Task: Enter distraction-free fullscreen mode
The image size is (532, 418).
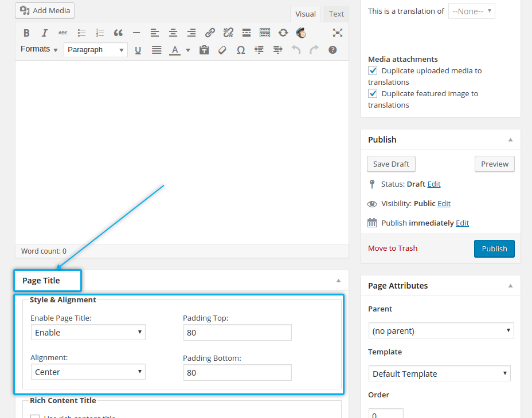Action: 338,33
